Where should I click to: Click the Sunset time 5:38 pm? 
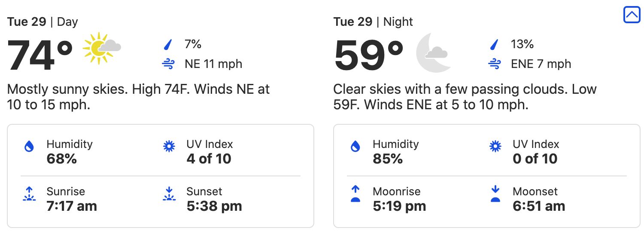[214, 206]
